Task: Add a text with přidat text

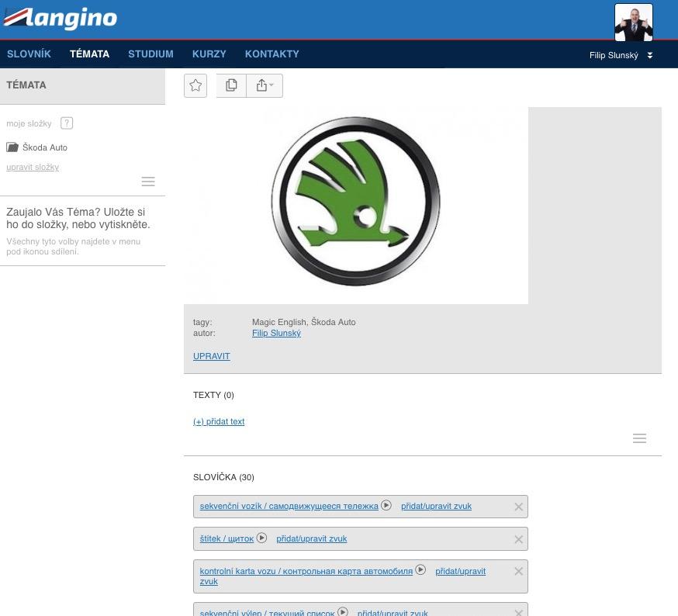Action: (219, 421)
